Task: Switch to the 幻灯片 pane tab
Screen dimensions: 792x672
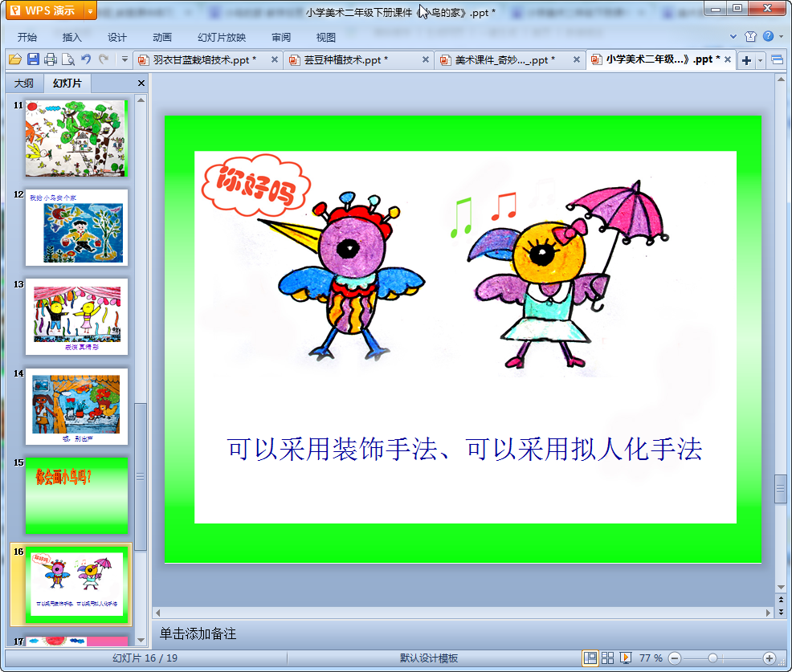Action: [67, 83]
